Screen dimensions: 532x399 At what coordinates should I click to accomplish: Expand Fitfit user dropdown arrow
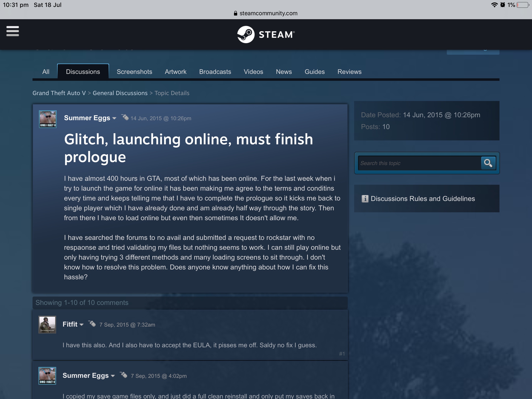coord(82,325)
